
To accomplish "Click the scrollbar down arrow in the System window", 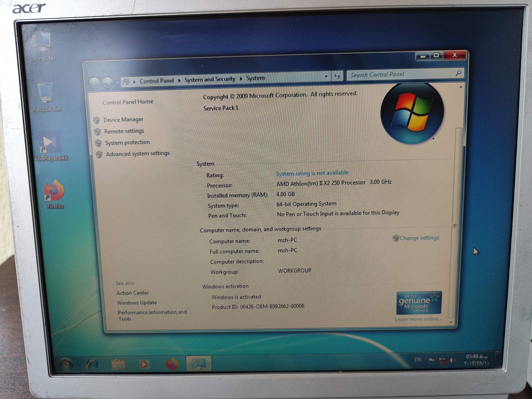I will (451, 321).
